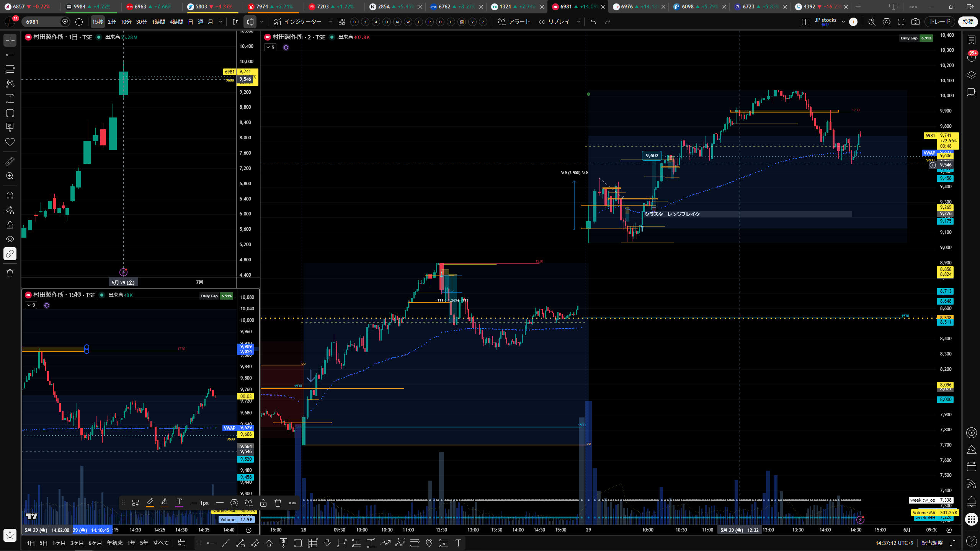Open floating toolbar settings hexagon icon
The width and height of the screenshot is (980, 551).
(x=234, y=503)
